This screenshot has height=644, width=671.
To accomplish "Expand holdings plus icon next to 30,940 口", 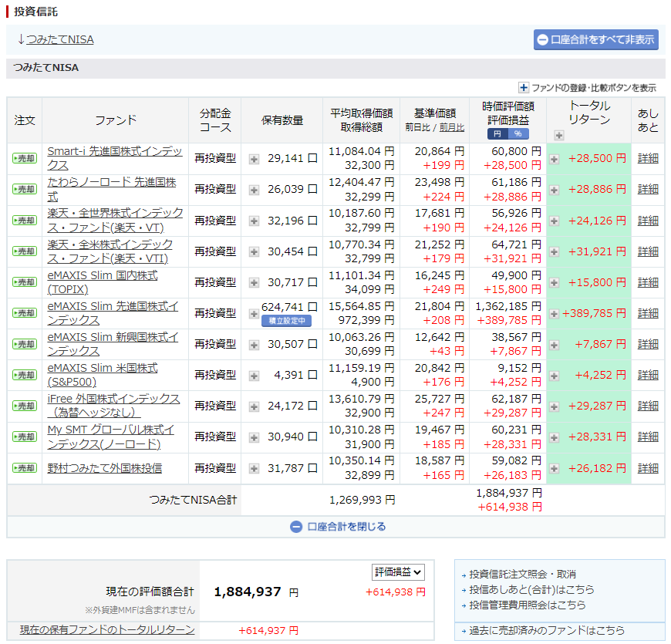I will click(x=255, y=438).
